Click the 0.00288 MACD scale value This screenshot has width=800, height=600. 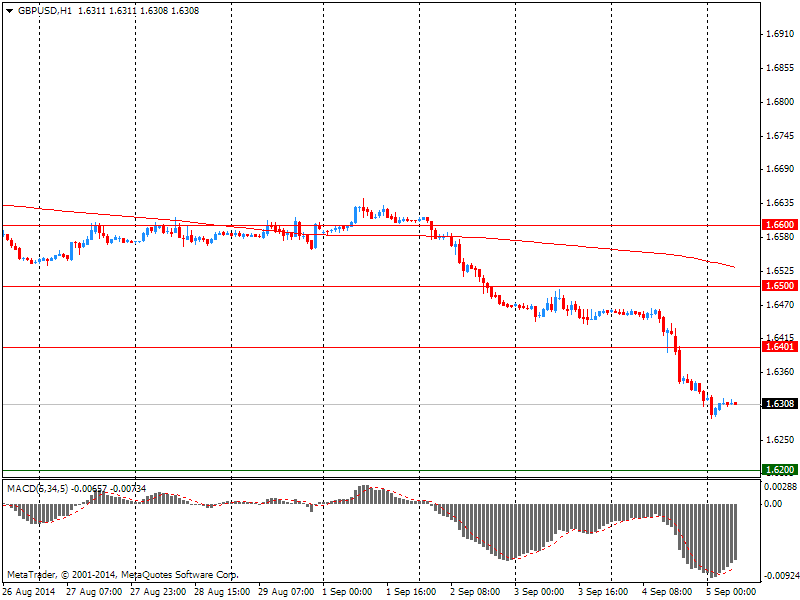click(x=781, y=487)
